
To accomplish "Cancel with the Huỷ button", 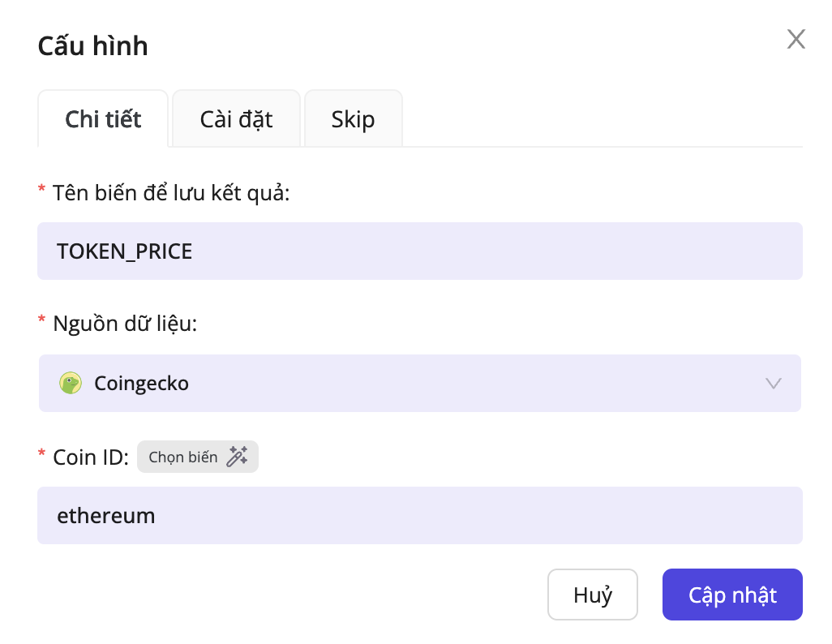I will tap(592, 595).
